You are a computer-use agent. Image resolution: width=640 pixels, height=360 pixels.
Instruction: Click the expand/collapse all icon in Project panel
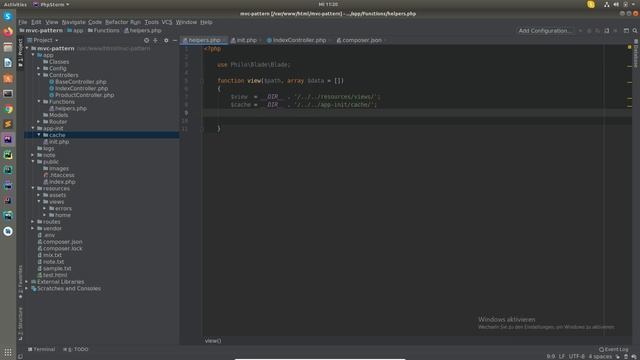156,40
